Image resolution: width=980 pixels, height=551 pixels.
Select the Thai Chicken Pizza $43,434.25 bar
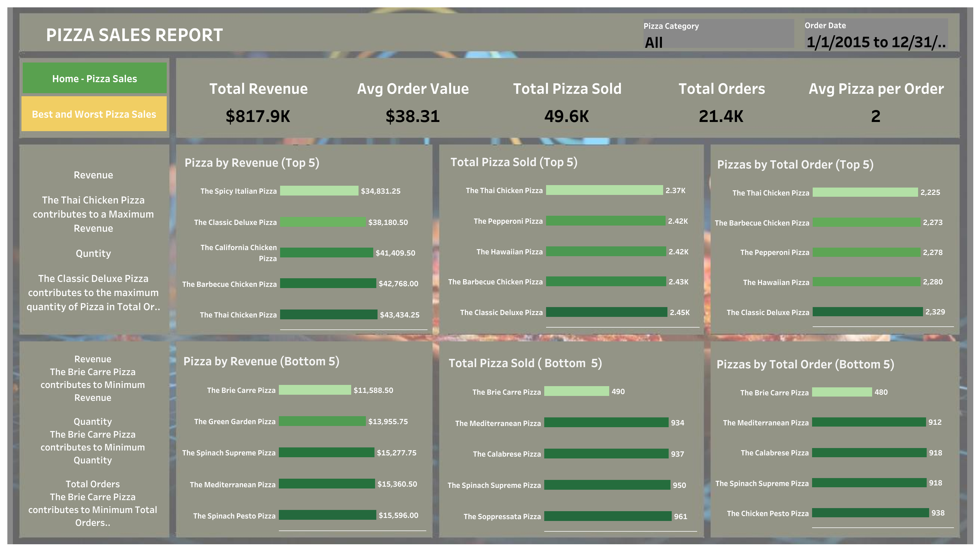coord(329,315)
